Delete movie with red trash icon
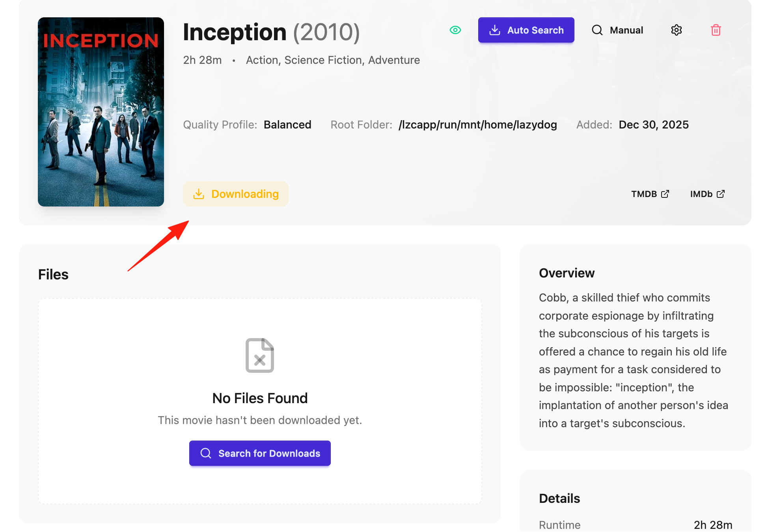 click(716, 30)
